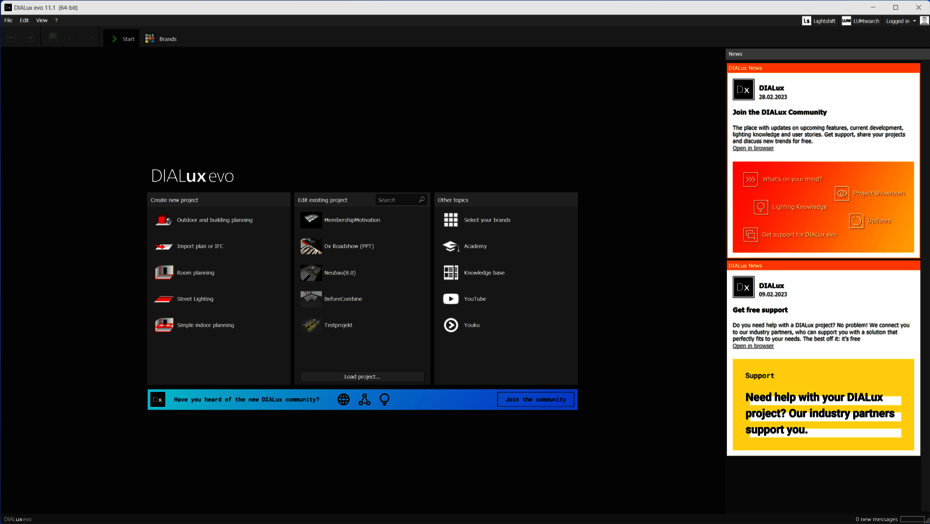Image resolution: width=930 pixels, height=524 pixels.
Task: Click the Outdoor and building planning icon
Action: 164,220
